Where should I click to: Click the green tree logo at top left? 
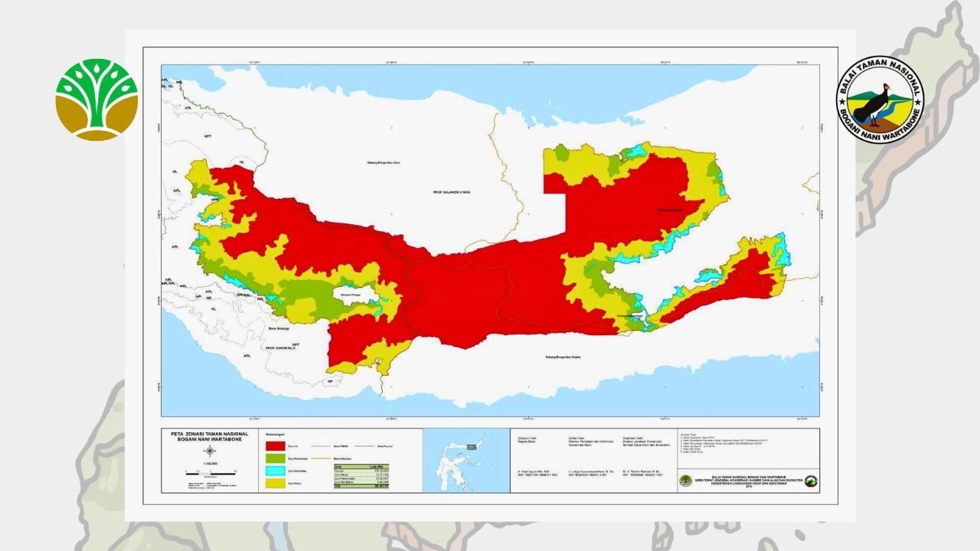[x=96, y=99]
